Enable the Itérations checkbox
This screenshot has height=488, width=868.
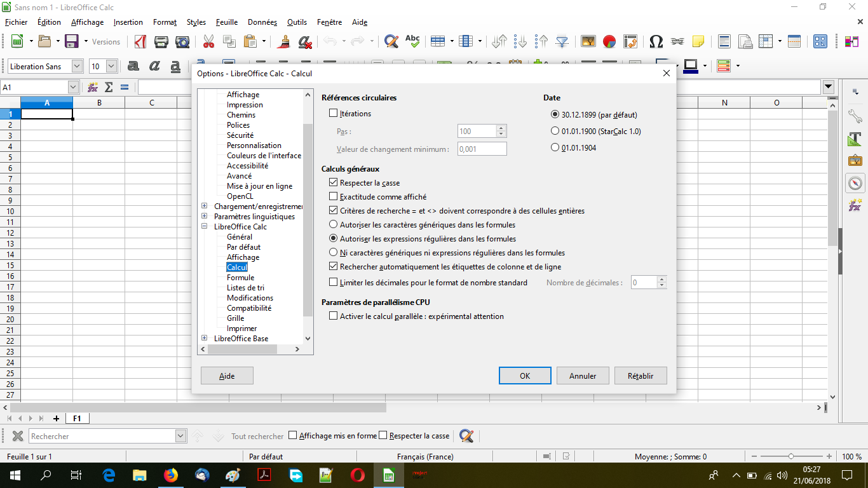pos(334,113)
